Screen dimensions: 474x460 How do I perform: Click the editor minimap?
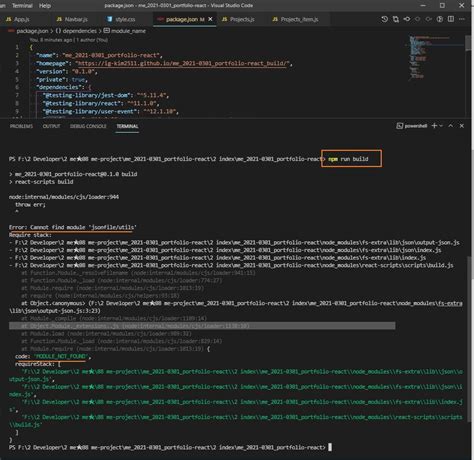click(435, 57)
